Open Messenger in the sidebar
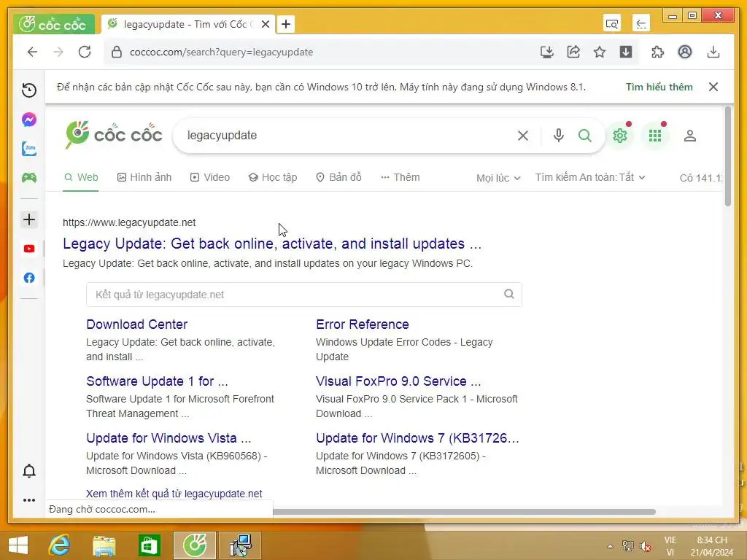The image size is (747, 560). click(29, 120)
